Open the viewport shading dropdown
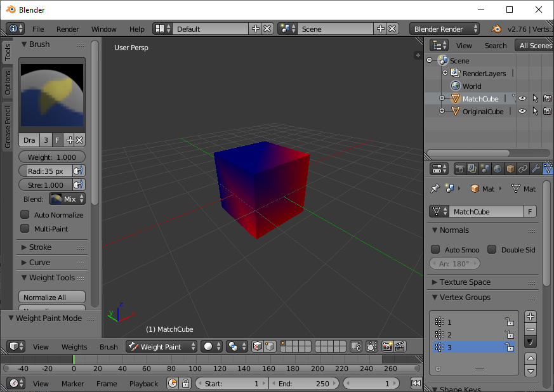Screen dimensions: 554x392 tap(211, 346)
